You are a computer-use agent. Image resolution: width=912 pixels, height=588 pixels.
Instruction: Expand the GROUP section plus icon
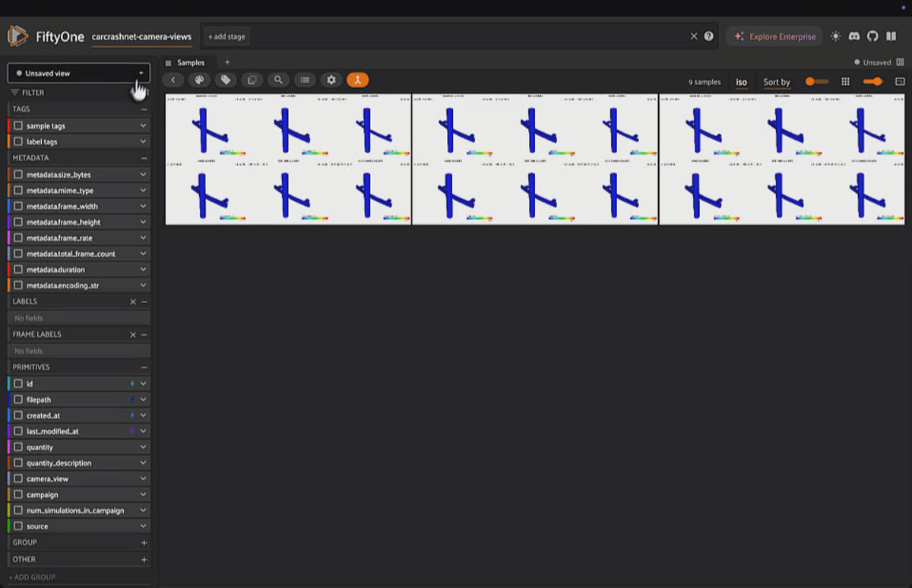tap(144, 543)
